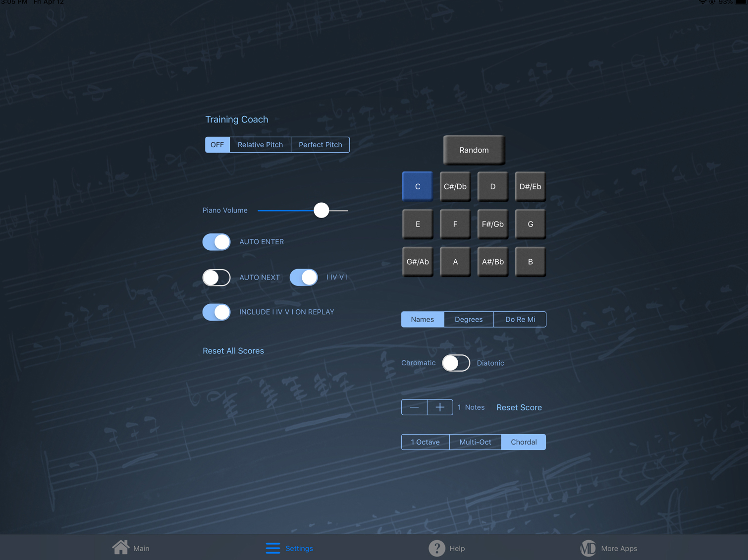Switch the Chromatic/Diatonic toggle
This screenshot has width=748, height=560.
pos(456,363)
